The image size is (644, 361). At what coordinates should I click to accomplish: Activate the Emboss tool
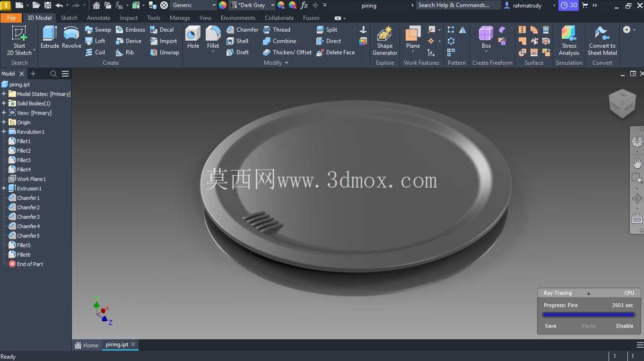point(130,30)
